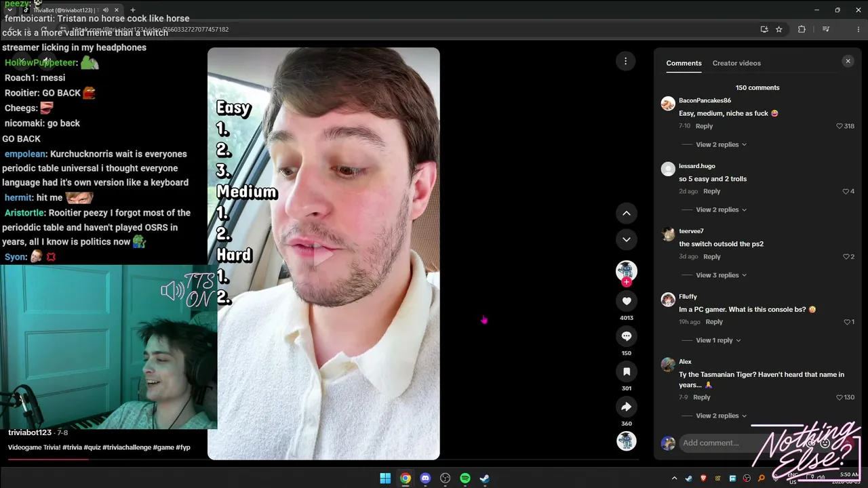Go to the next video
The width and height of the screenshot is (868, 488).
[x=627, y=239]
